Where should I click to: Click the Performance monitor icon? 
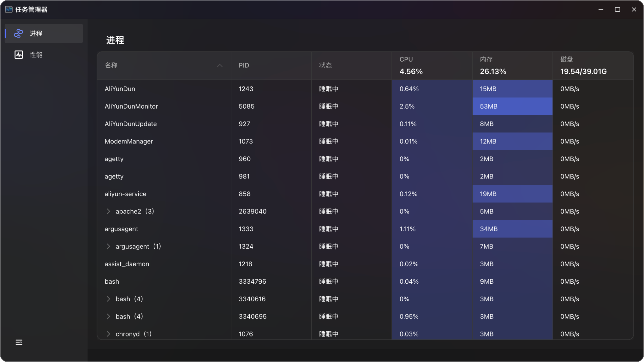(19, 55)
